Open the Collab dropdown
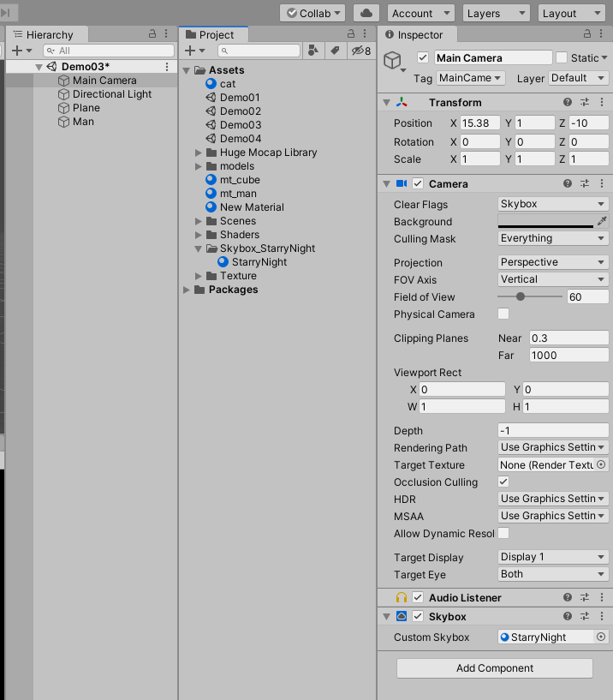This screenshot has height=700, width=613. [x=312, y=13]
